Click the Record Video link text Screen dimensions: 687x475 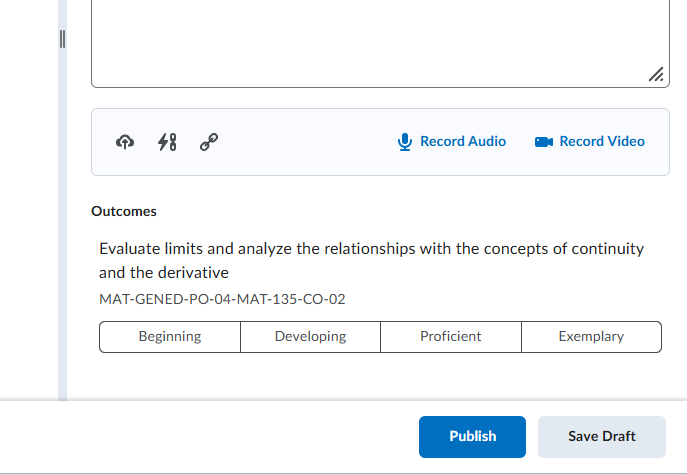601,142
